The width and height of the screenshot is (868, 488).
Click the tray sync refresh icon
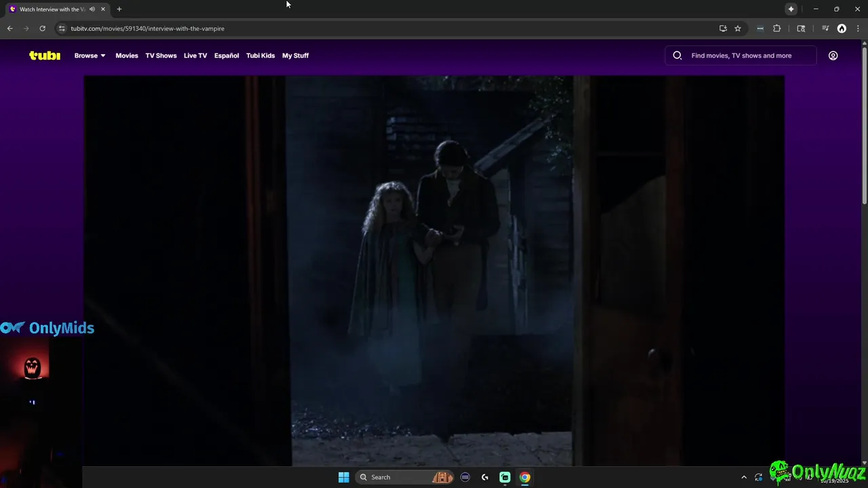pyautogui.click(x=759, y=477)
